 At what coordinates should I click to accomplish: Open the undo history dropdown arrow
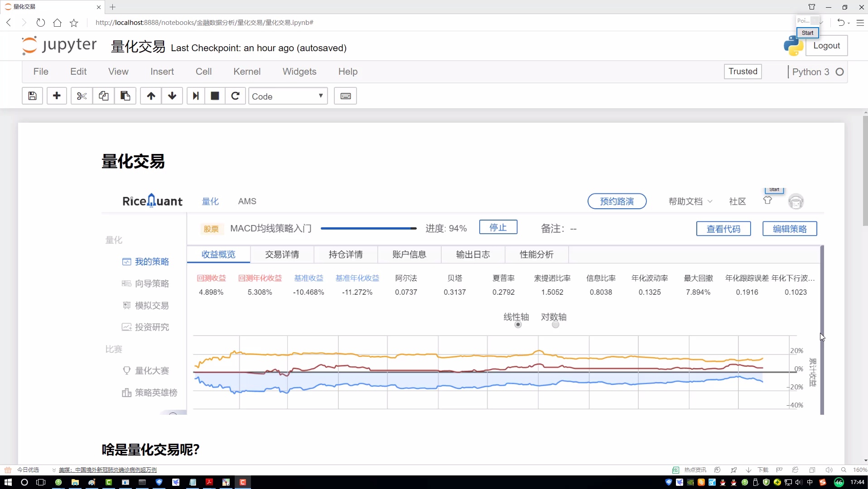tap(849, 23)
